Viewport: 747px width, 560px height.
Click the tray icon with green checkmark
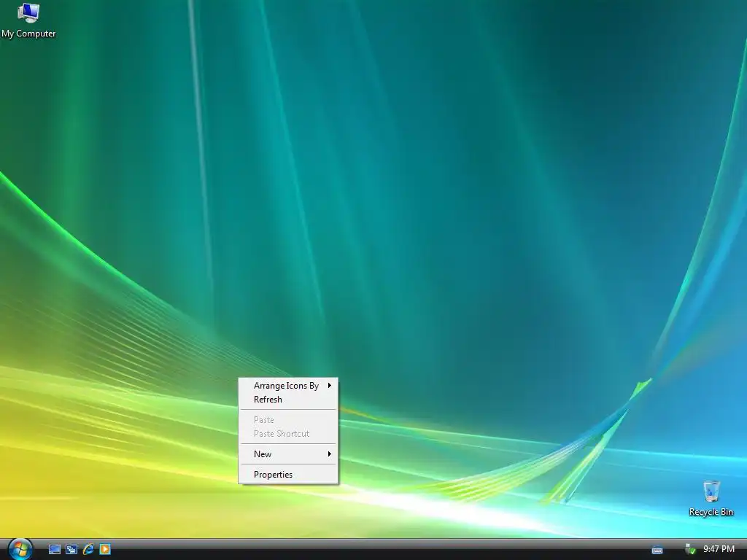(x=690, y=549)
